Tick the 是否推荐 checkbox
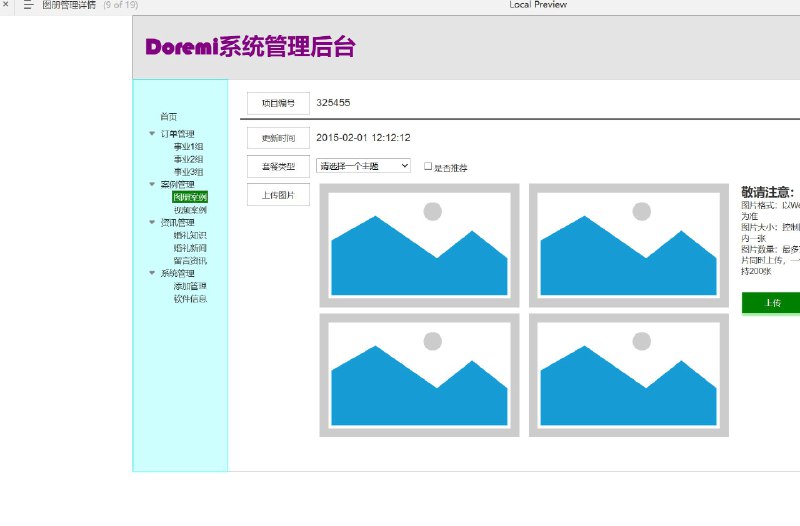The width and height of the screenshot is (800, 526). (x=428, y=166)
